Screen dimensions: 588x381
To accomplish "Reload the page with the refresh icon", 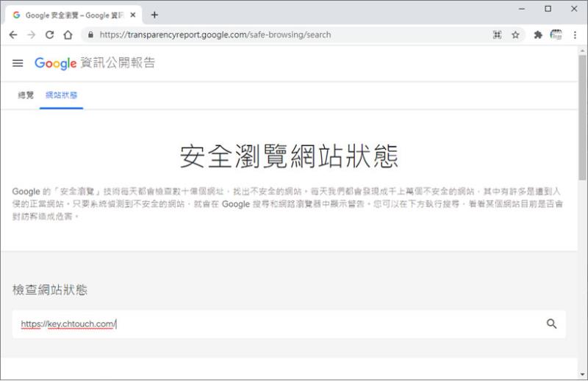I will 49,35.
